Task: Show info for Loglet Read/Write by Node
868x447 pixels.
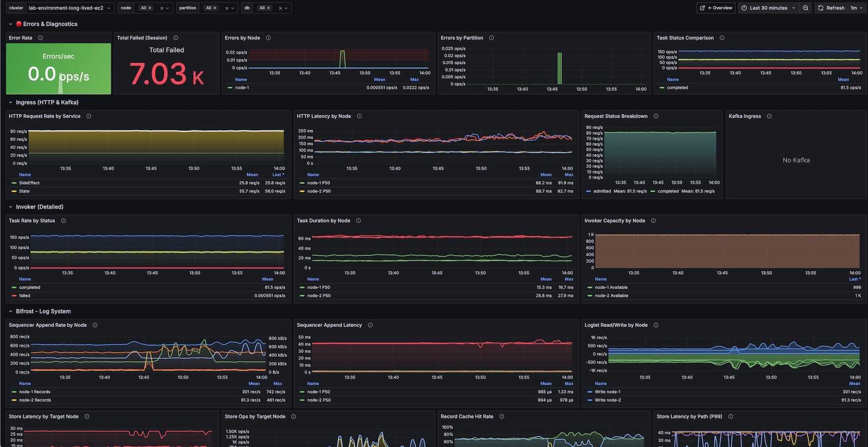Action: (656, 325)
